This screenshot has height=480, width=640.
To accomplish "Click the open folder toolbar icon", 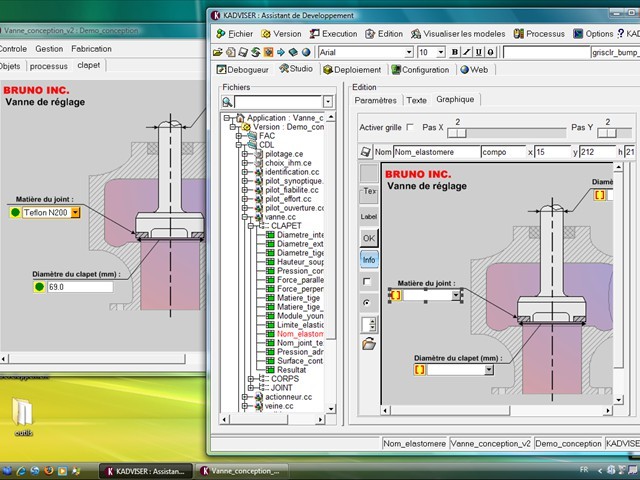I will pyautogui.click(x=218, y=52).
